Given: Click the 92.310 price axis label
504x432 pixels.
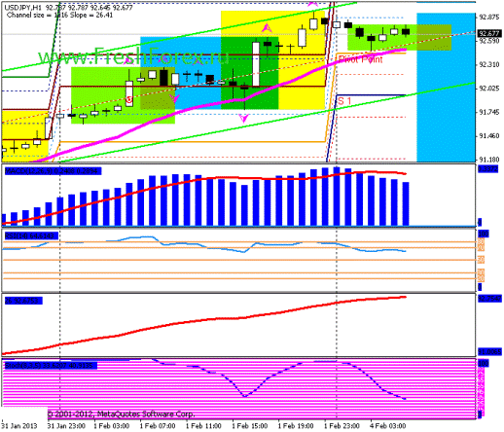Looking at the screenshot, I should click(x=489, y=65).
